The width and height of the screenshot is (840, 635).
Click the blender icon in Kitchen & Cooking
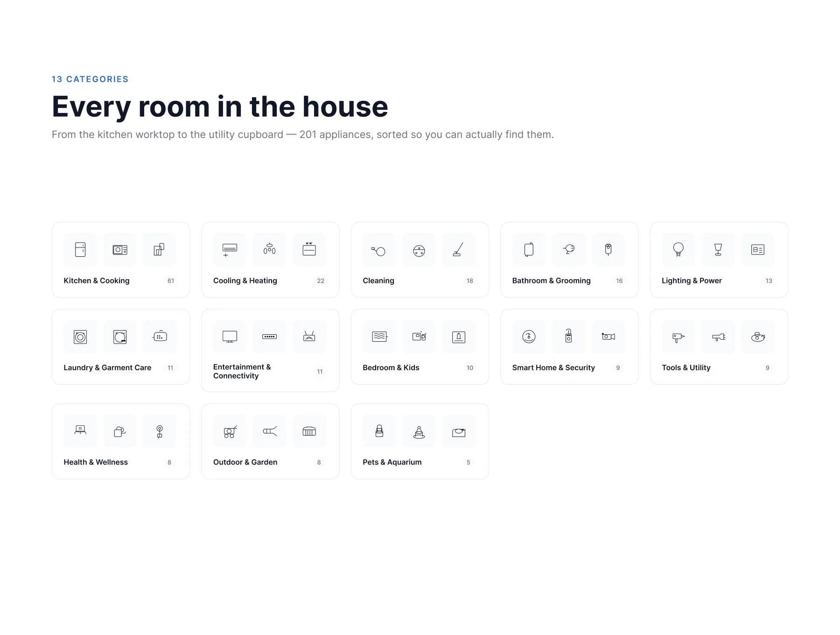(160, 250)
